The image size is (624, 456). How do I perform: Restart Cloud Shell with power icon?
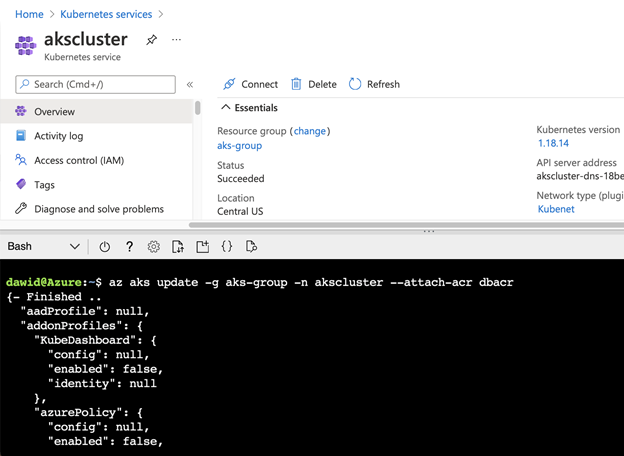coord(105,247)
